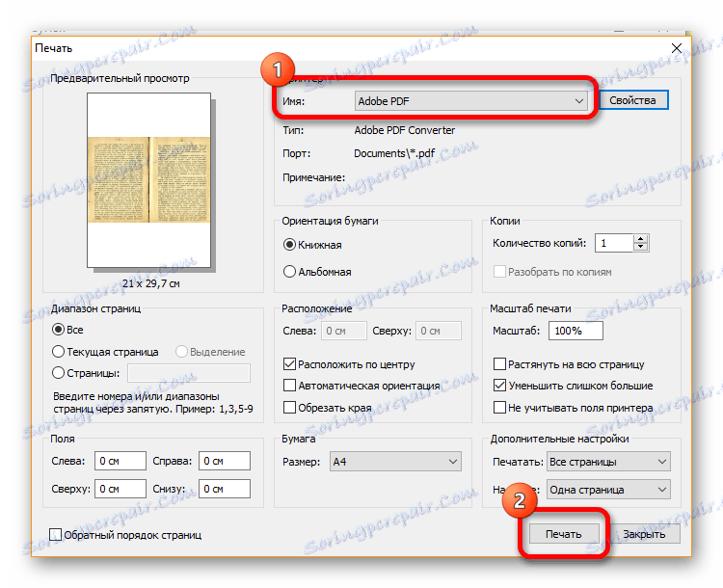Click the 21 x 29,7 см size label

[x=151, y=283]
